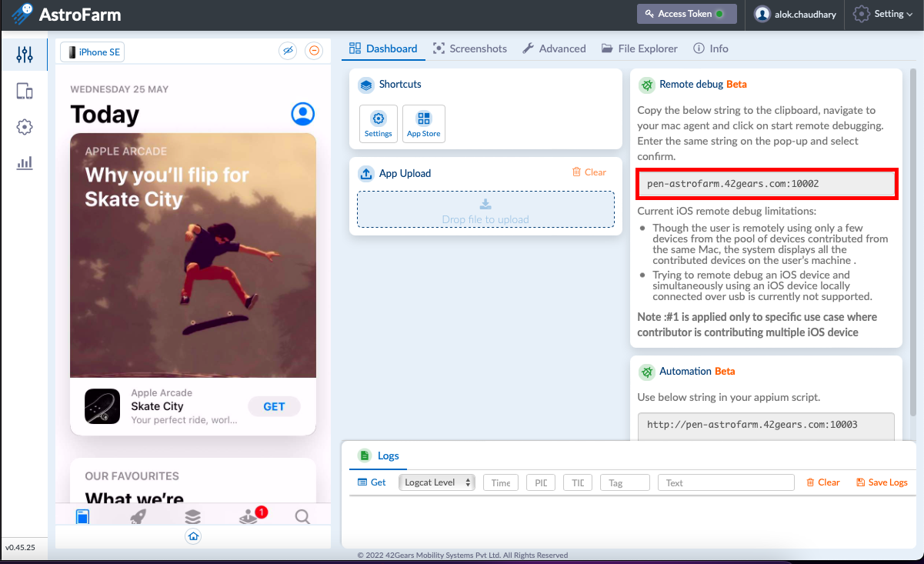
Task: Select the Arcade tab with badge
Action: tap(251, 516)
